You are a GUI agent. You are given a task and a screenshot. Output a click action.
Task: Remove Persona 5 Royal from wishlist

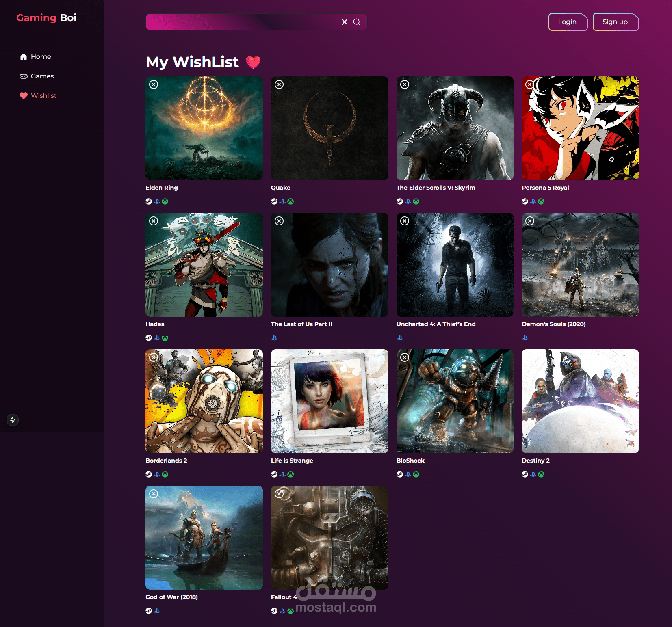point(530,84)
